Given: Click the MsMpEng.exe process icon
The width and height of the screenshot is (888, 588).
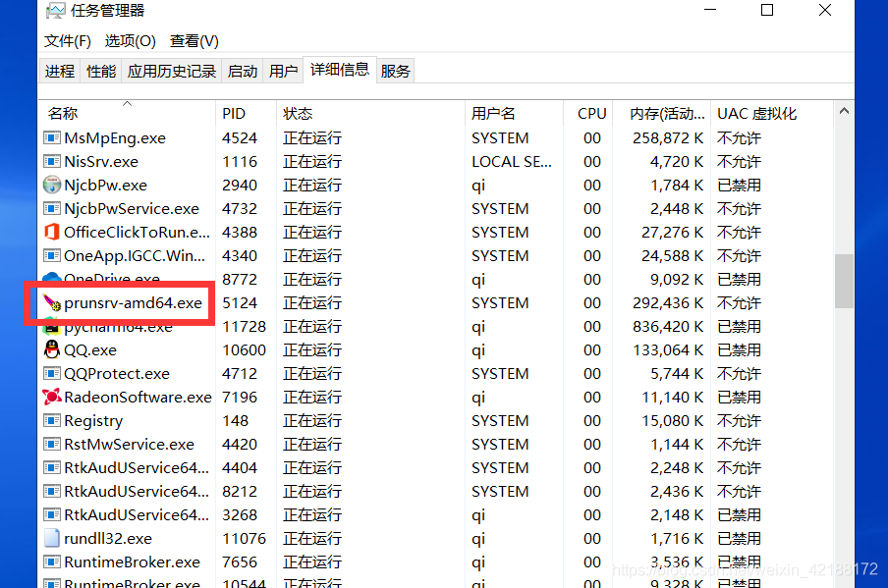Looking at the screenshot, I should click(x=51, y=137).
